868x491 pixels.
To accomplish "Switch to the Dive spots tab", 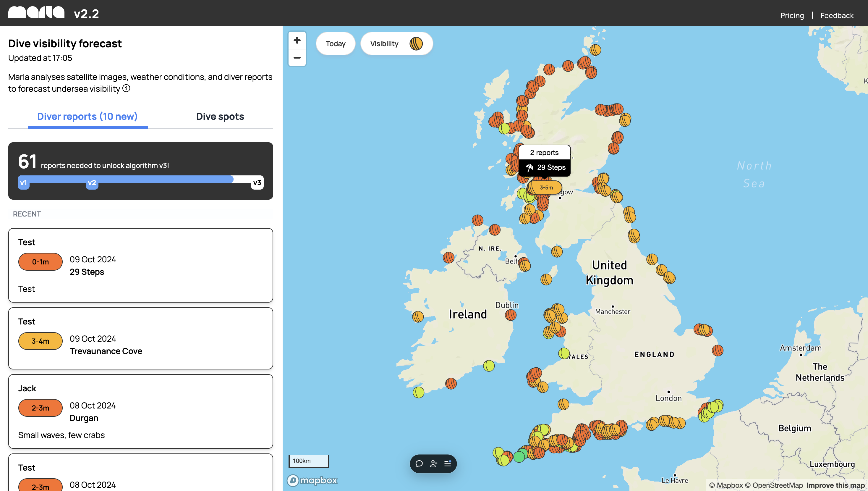I will 220,116.
